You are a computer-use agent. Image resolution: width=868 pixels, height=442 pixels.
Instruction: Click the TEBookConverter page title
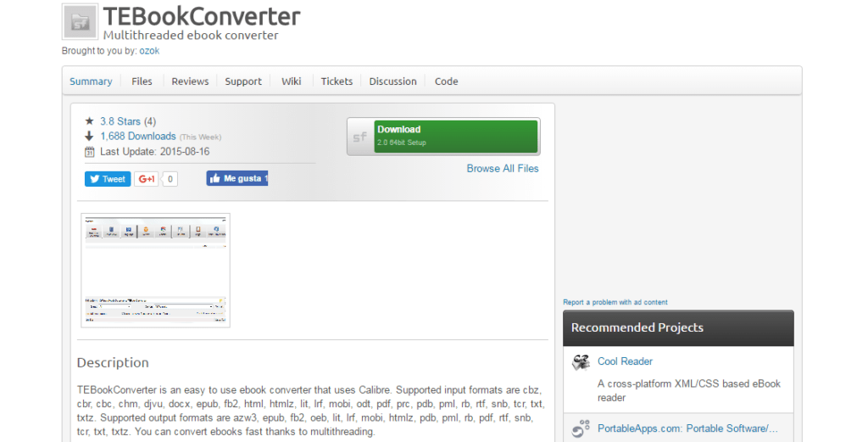click(x=202, y=17)
